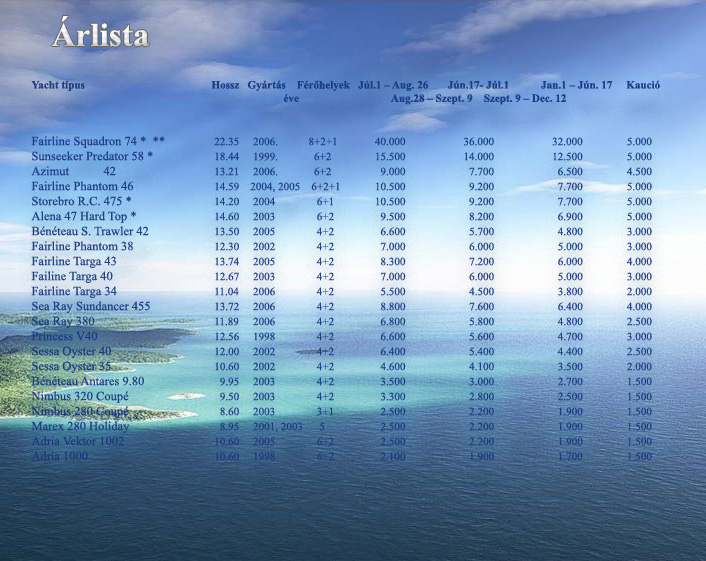The height and width of the screenshot is (561, 706).
Task: Select the Adria Vektor 1002 row
Action: coord(78,442)
